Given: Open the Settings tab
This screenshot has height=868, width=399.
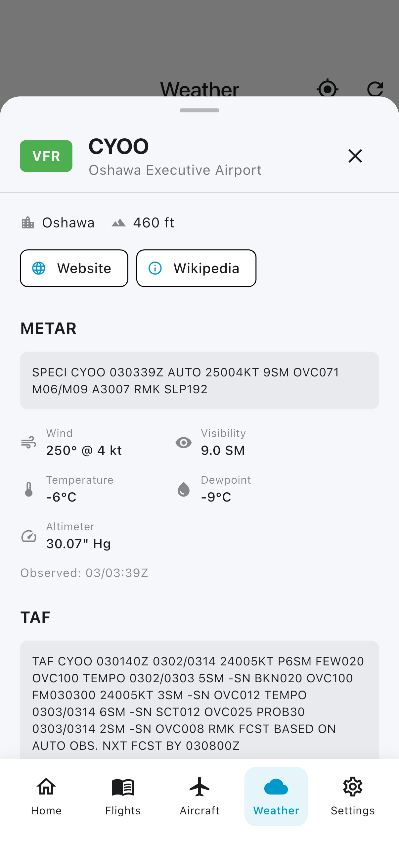Looking at the screenshot, I should pyautogui.click(x=353, y=796).
